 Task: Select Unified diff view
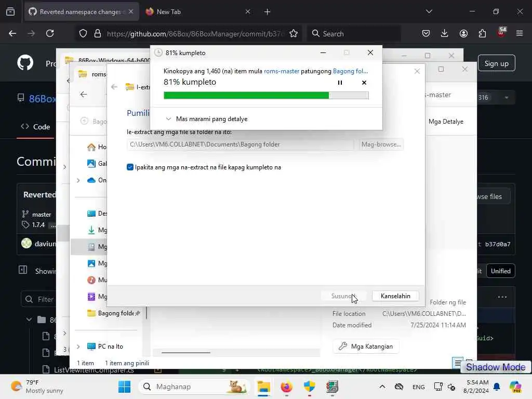click(x=500, y=271)
